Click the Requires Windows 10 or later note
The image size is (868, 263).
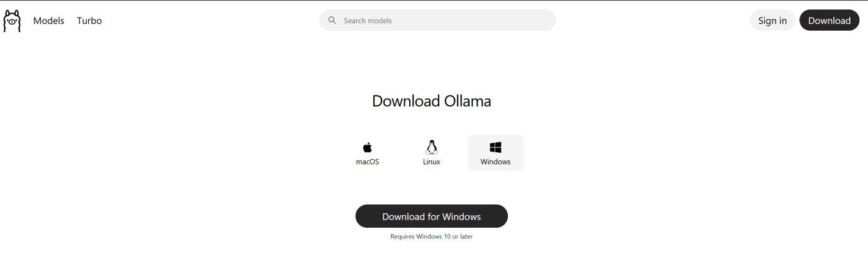431,237
